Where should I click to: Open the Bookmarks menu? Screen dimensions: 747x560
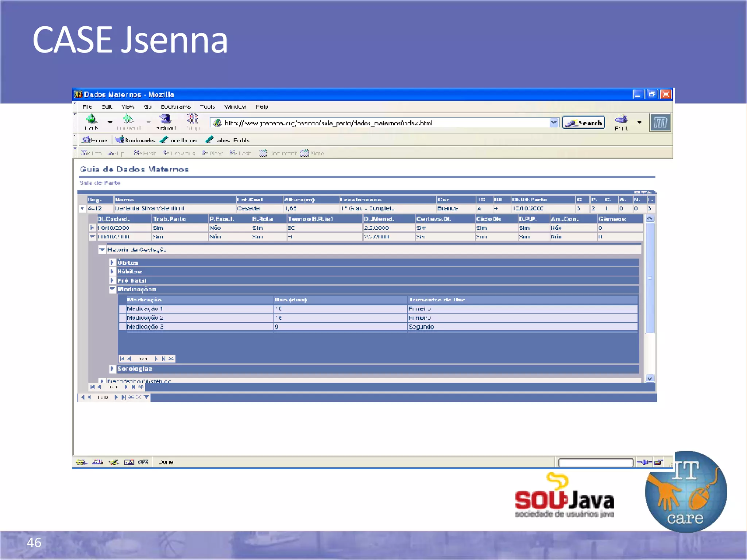coord(175,107)
